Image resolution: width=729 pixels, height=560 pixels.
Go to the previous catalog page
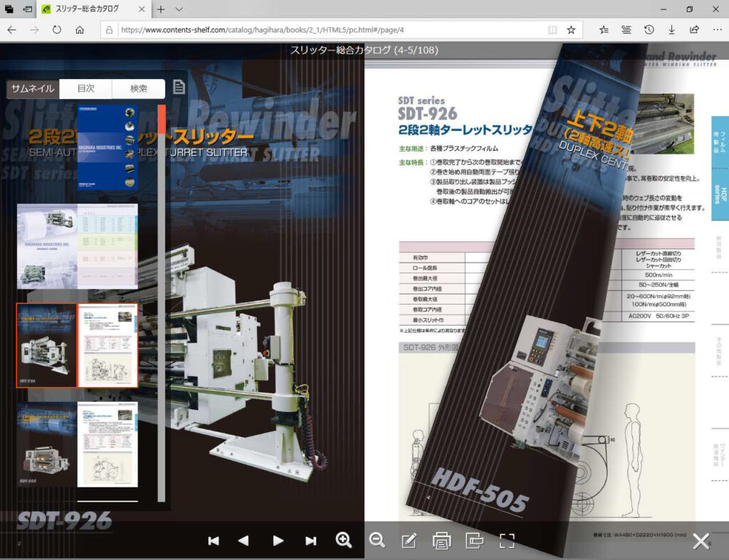pos(243,541)
